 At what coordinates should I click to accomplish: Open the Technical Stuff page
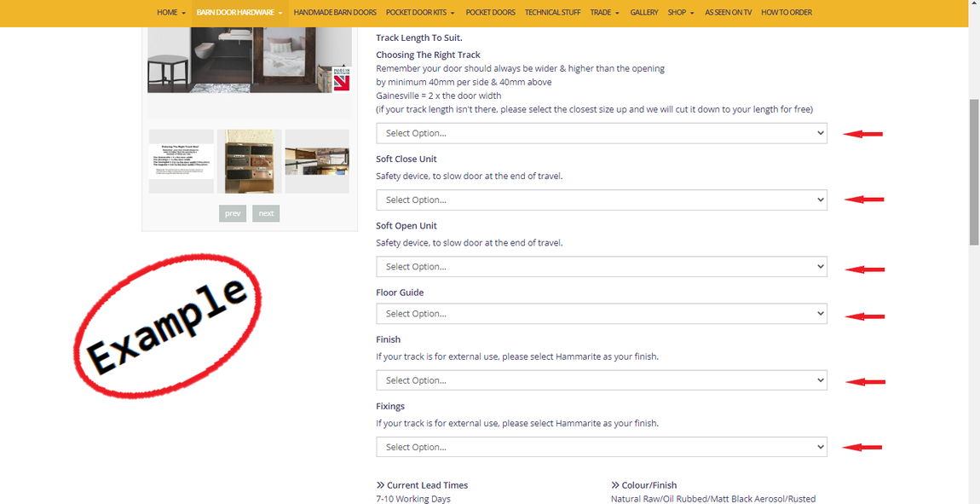coord(553,13)
